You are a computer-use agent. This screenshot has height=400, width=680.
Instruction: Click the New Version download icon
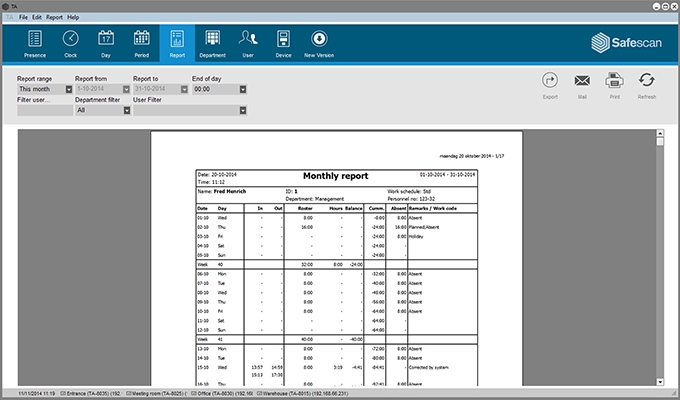click(319, 43)
